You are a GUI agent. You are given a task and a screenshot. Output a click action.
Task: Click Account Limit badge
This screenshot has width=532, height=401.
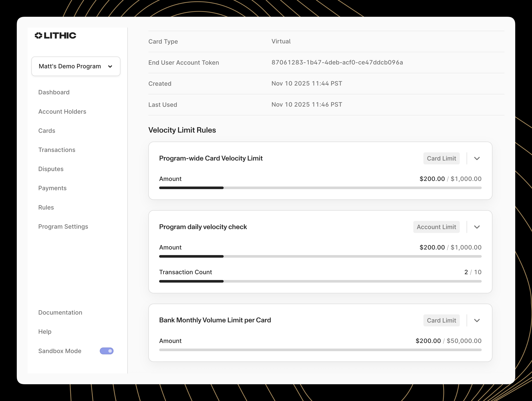point(436,227)
